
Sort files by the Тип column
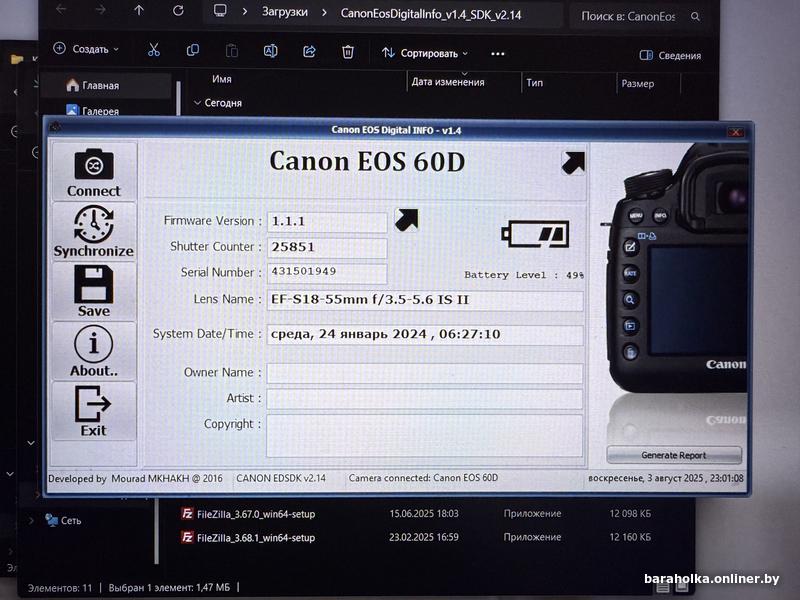(x=535, y=83)
